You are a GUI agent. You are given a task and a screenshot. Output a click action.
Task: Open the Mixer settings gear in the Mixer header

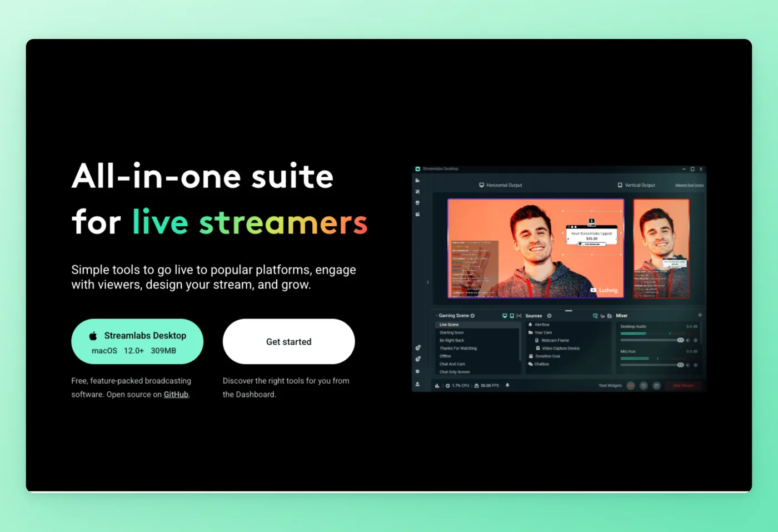pyautogui.click(x=700, y=315)
